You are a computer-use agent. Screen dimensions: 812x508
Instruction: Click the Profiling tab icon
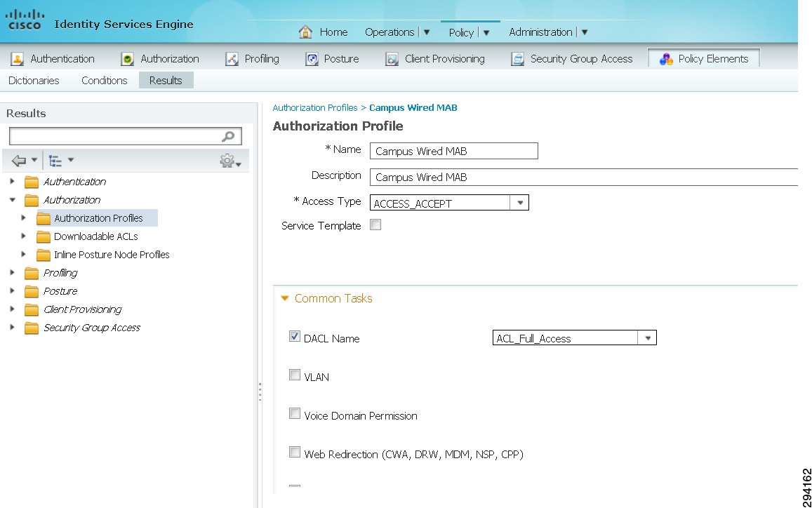tap(232, 59)
